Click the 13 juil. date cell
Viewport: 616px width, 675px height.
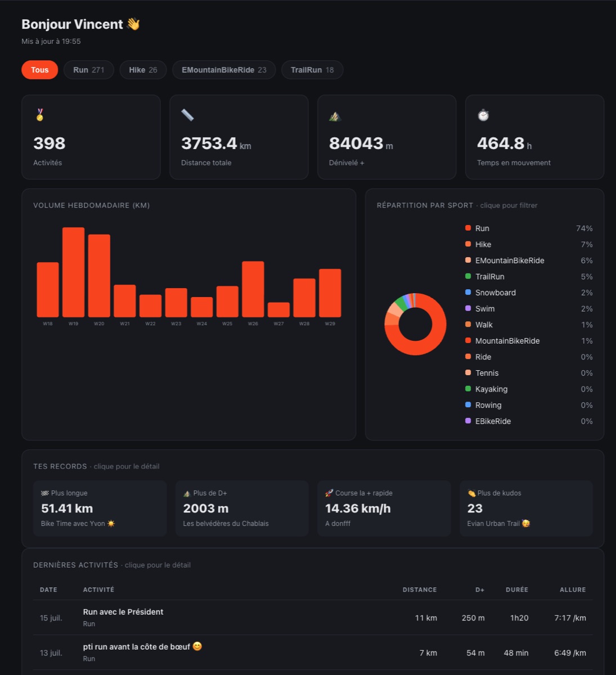pyautogui.click(x=51, y=653)
